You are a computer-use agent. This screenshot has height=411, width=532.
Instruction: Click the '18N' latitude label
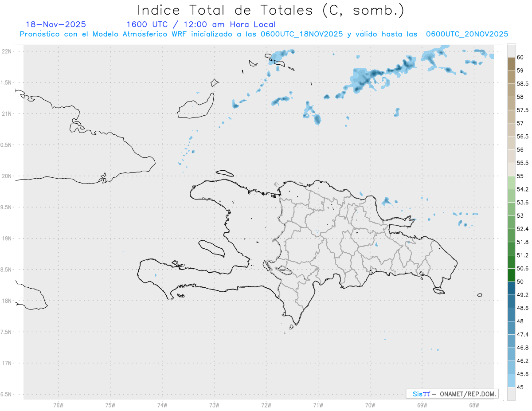[x=7, y=301]
